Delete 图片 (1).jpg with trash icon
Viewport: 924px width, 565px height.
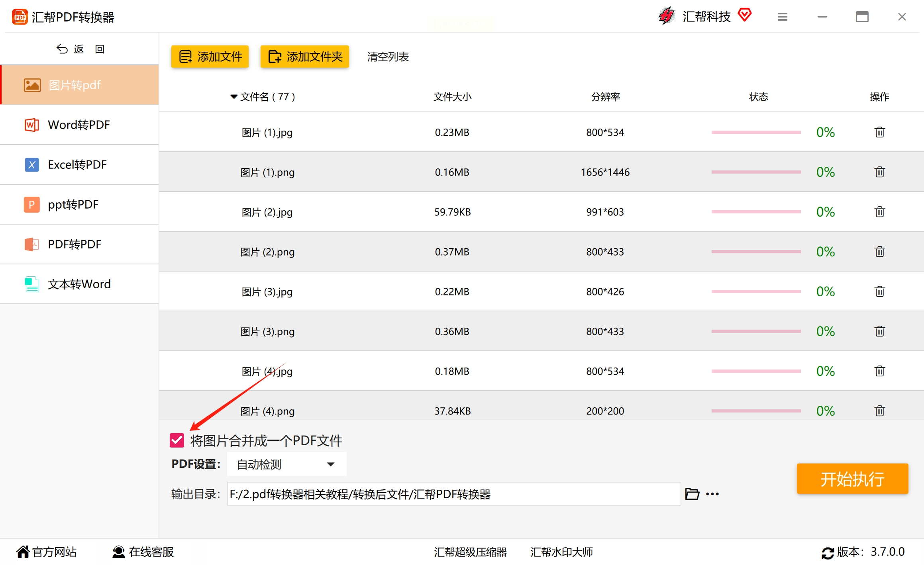point(879,132)
